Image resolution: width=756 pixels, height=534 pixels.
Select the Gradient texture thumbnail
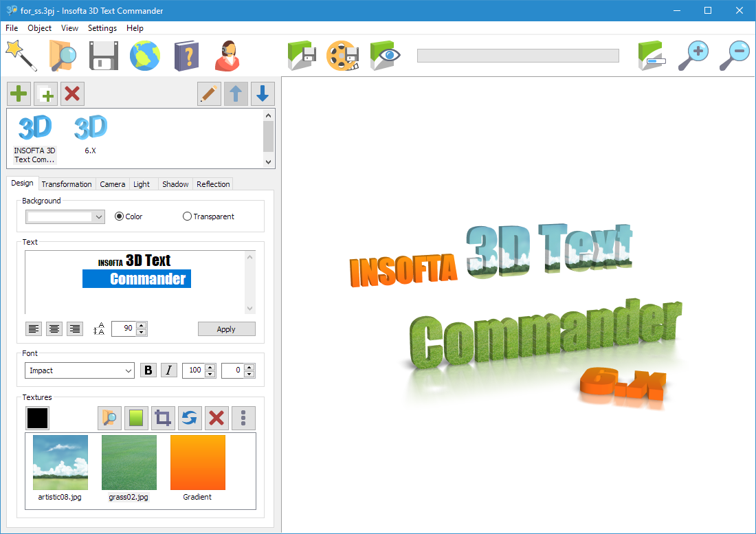198,467
